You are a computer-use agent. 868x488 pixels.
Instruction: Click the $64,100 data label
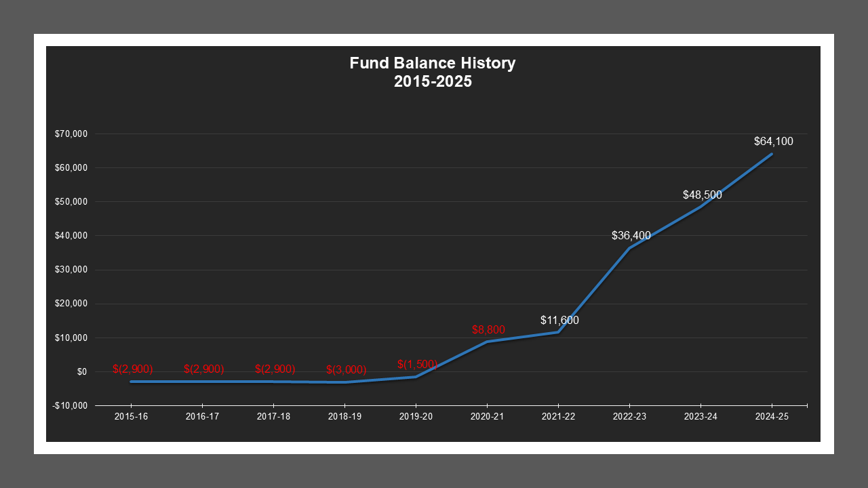click(x=772, y=142)
